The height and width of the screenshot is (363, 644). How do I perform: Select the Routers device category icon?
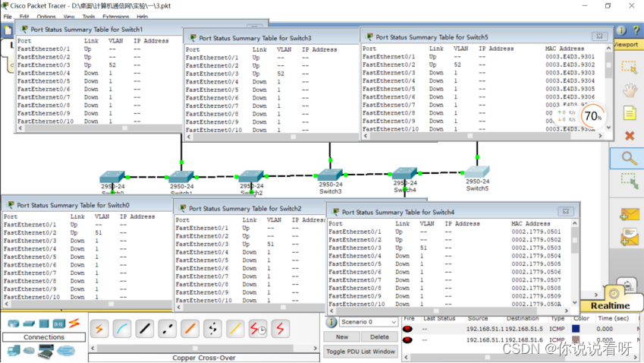click(13, 324)
